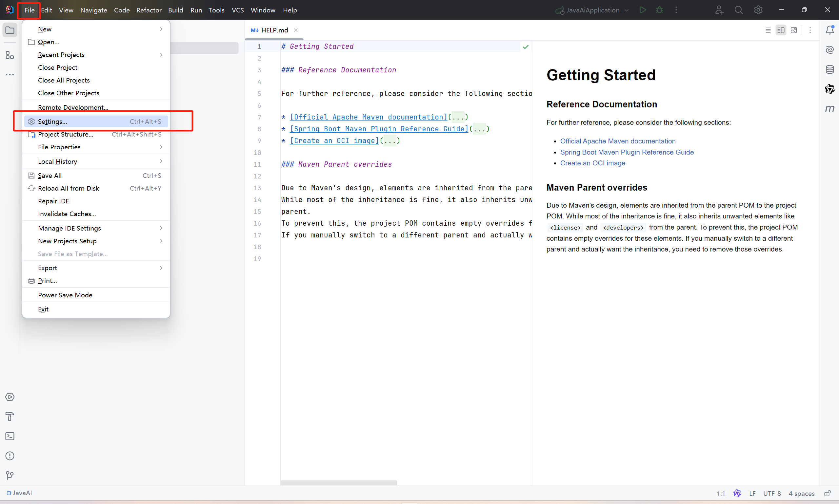Image resolution: width=839 pixels, height=504 pixels.
Task: Open the Project tool window folder icon
Action: click(x=10, y=30)
